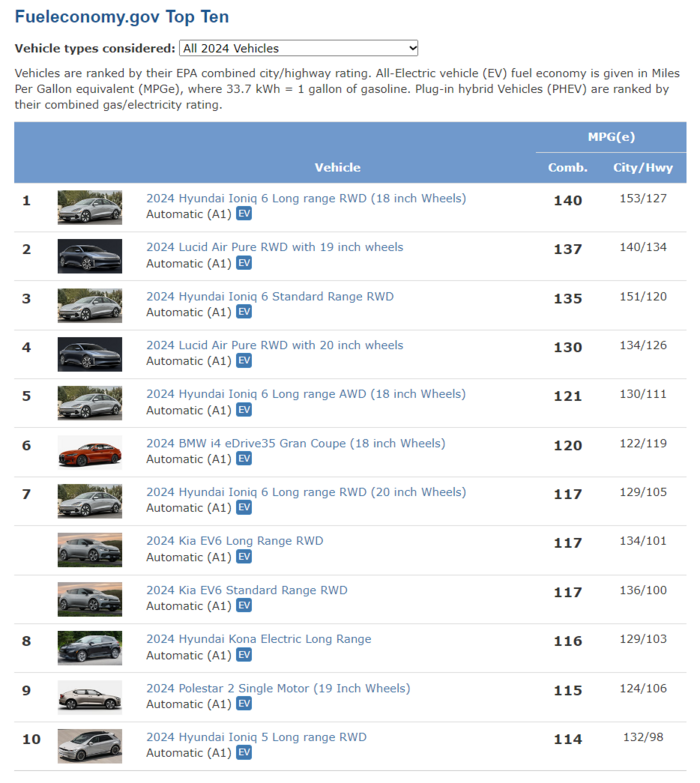This screenshot has width=700, height=783.
Task: Click the EV badge under Kia EV6 Standard Range
Action: click(x=244, y=606)
